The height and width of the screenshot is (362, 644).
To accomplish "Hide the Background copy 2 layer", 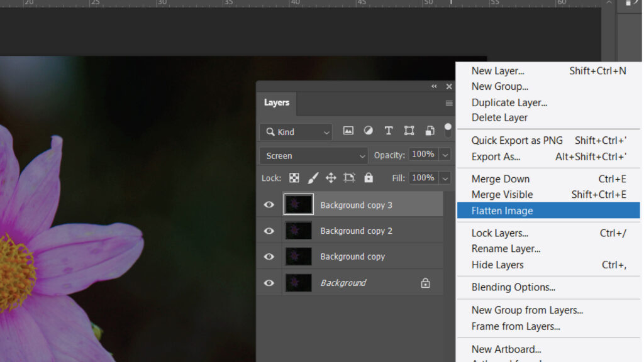I will point(269,231).
